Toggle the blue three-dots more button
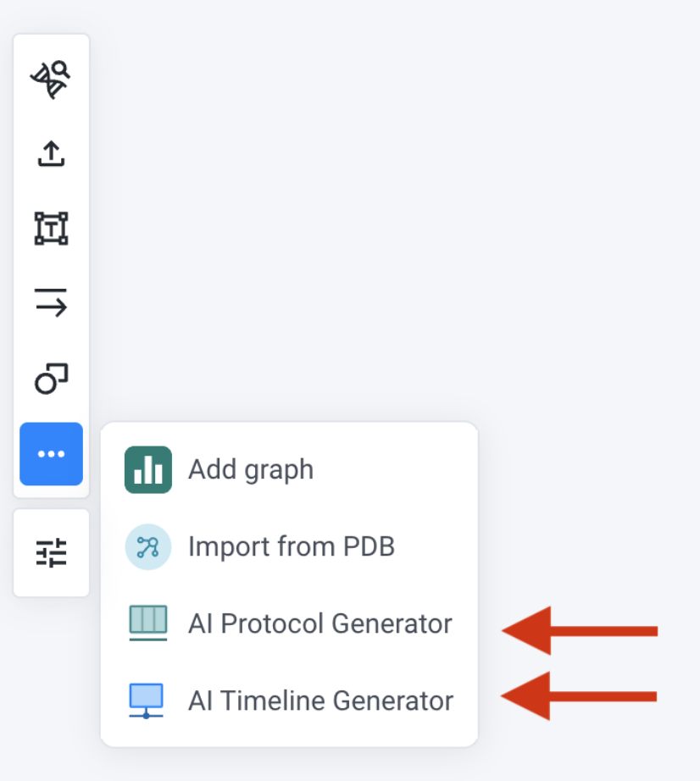700x781 pixels. (51, 454)
